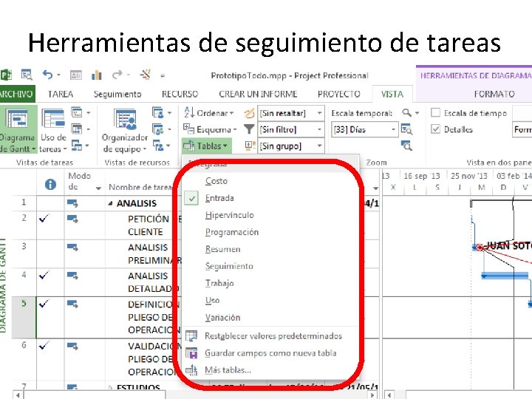
Task: Expand the Tablas dropdown button
Action: tap(207, 146)
